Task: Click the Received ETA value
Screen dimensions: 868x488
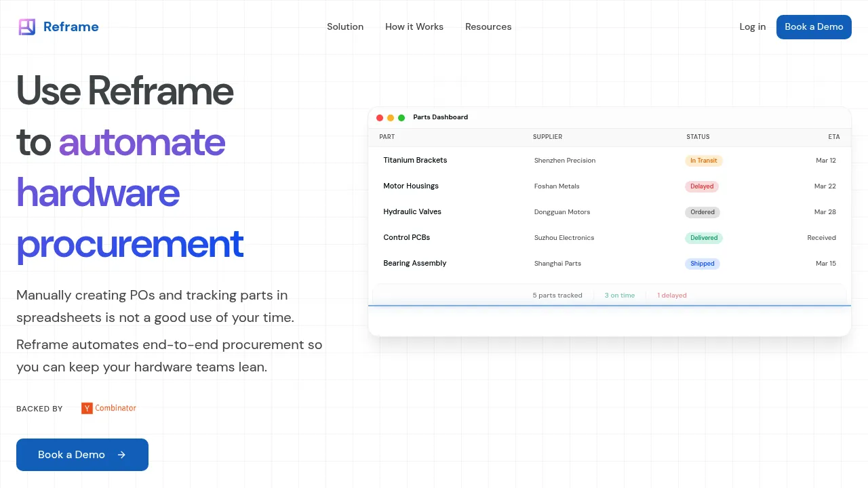Action: 822,238
